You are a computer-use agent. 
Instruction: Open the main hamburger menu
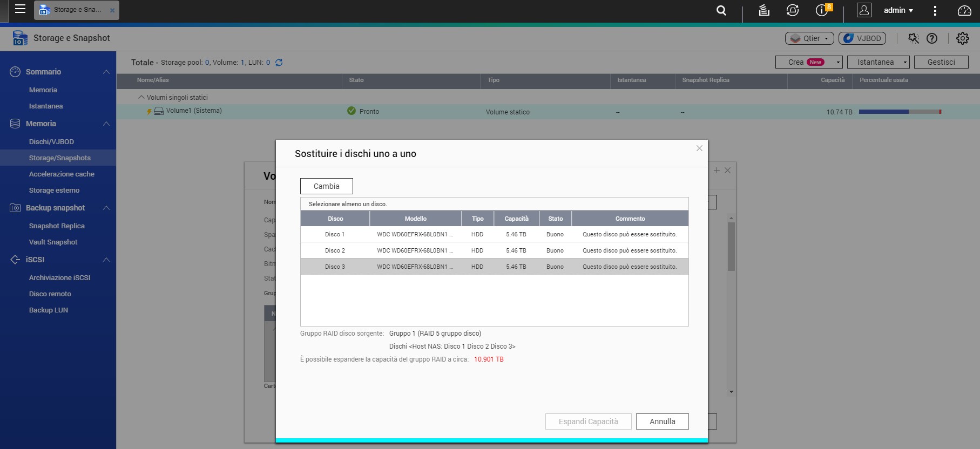tap(20, 9)
